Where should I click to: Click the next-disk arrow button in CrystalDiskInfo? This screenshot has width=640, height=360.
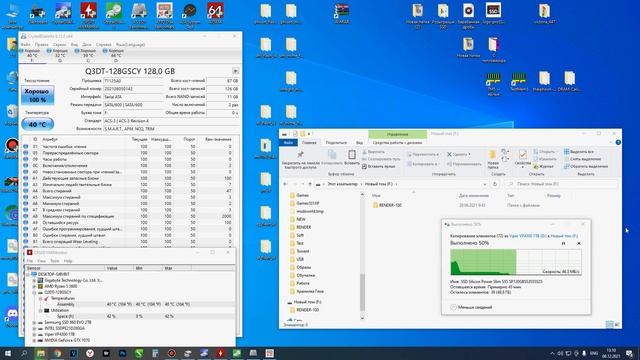[236, 71]
